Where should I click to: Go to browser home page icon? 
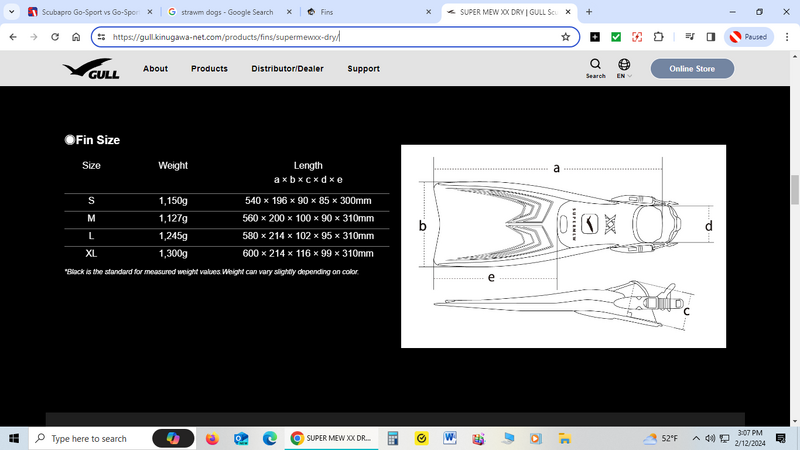click(76, 37)
